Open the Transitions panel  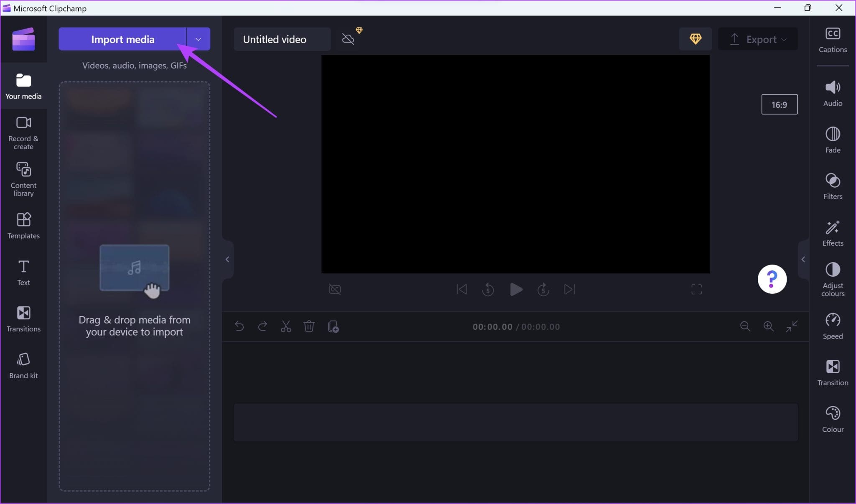[23, 318]
